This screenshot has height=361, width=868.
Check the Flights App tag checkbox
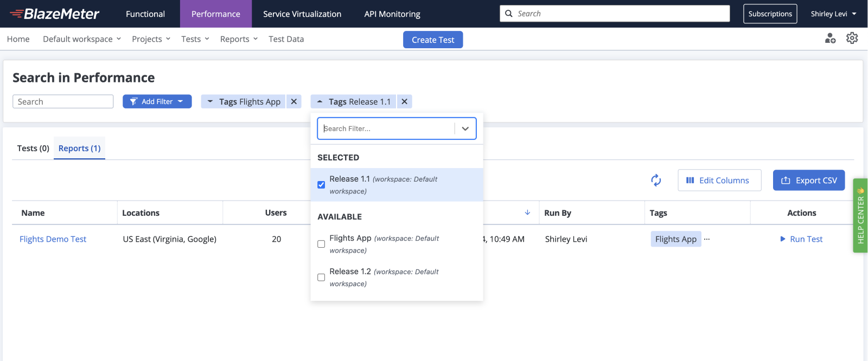tap(321, 244)
